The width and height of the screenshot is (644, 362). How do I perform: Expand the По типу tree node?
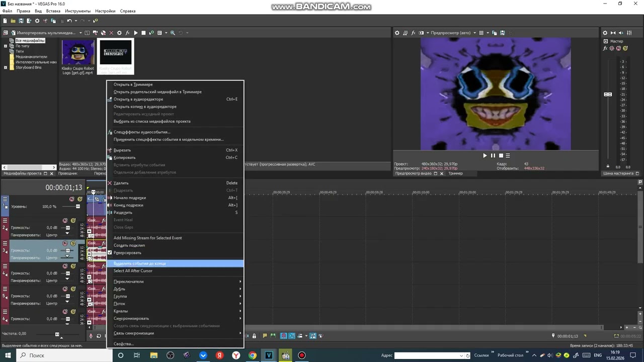[6, 46]
